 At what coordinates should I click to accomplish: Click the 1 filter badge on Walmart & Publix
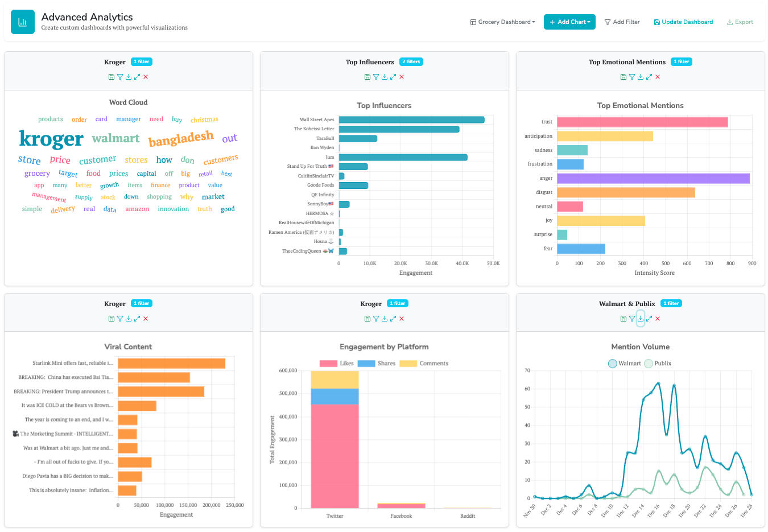pyautogui.click(x=671, y=304)
